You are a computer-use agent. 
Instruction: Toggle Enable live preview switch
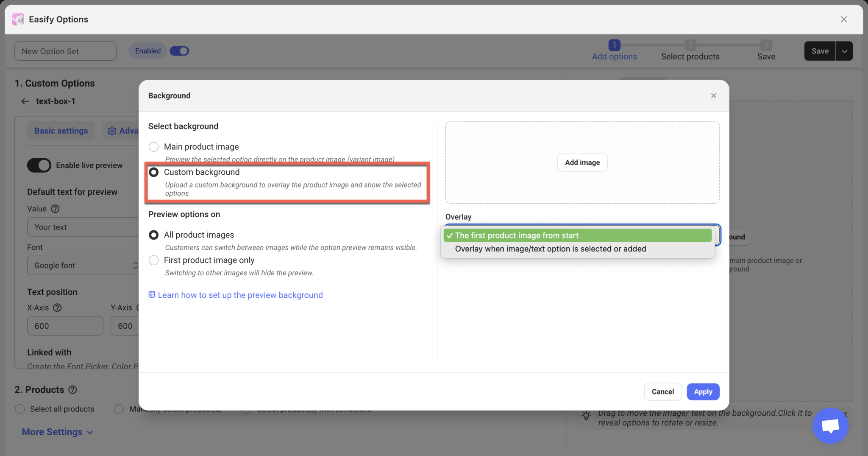(x=39, y=165)
